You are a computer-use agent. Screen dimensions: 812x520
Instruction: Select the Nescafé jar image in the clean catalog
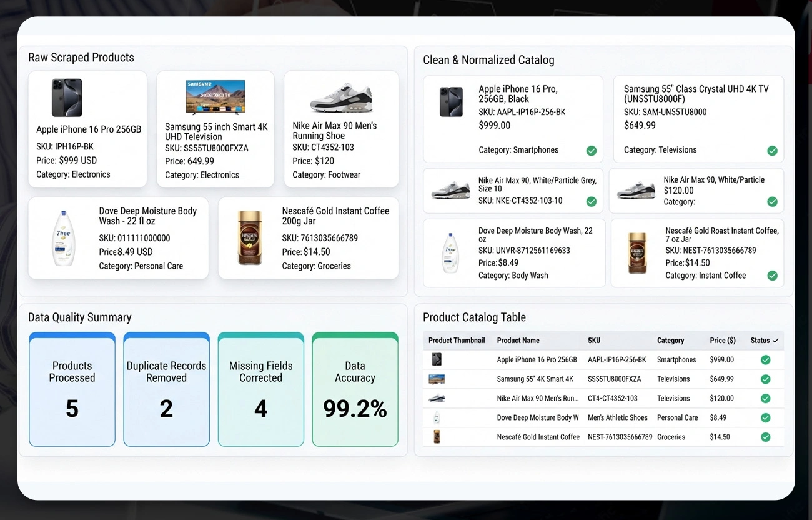point(637,253)
